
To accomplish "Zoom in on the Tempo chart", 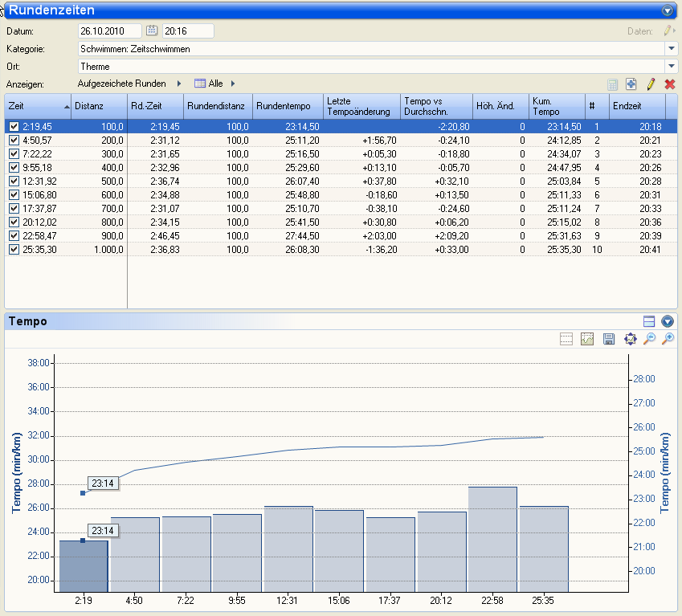I will coord(668,340).
